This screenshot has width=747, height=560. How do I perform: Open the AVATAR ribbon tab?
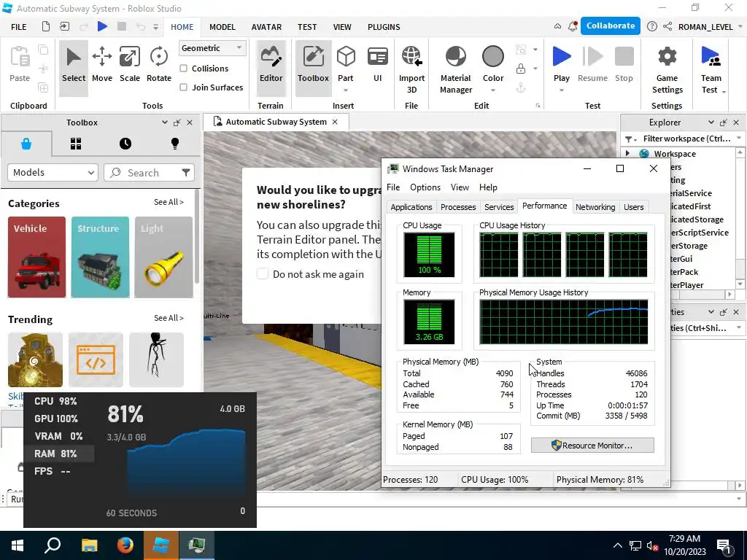[266, 27]
